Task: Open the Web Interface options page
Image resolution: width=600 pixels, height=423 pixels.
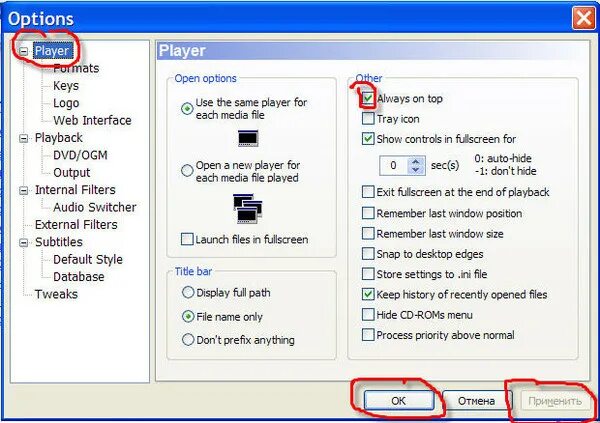Action: tap(92, 121)
